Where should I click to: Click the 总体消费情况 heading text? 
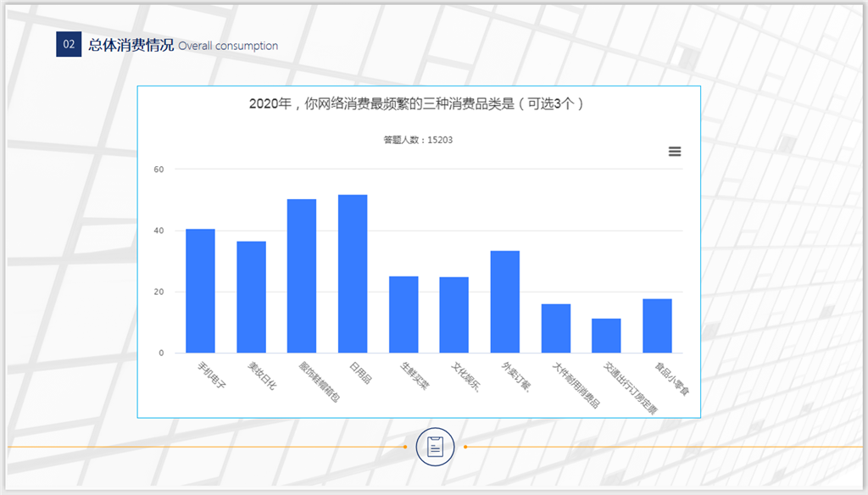[x=131, y=45]
